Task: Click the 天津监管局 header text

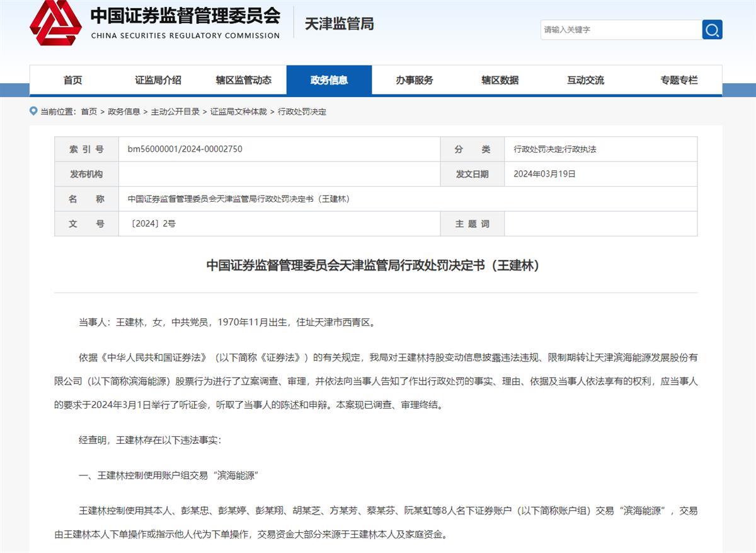Action: pyautogui.click(x=339, y=24)
